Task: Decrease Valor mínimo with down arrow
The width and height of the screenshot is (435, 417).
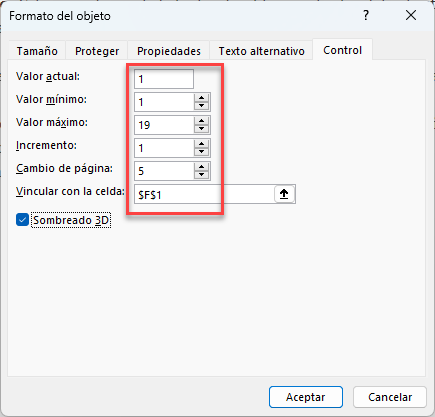Action: tap(201, 106)
